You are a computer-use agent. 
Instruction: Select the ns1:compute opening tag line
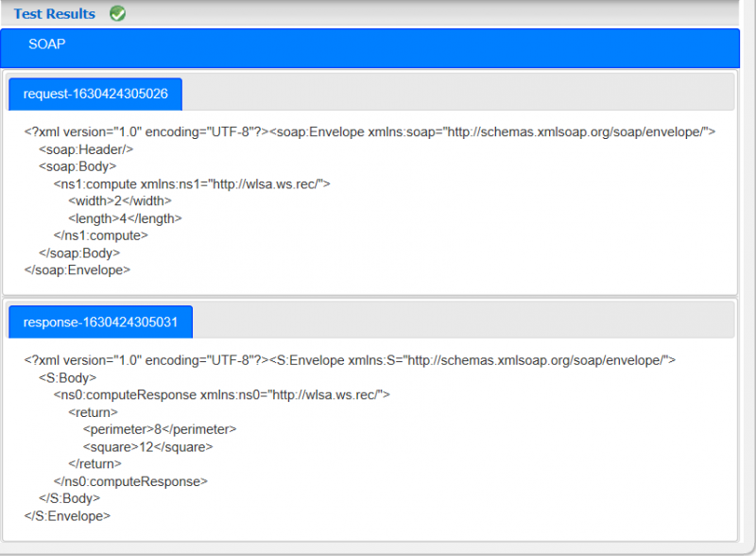(x=192, y=183)
